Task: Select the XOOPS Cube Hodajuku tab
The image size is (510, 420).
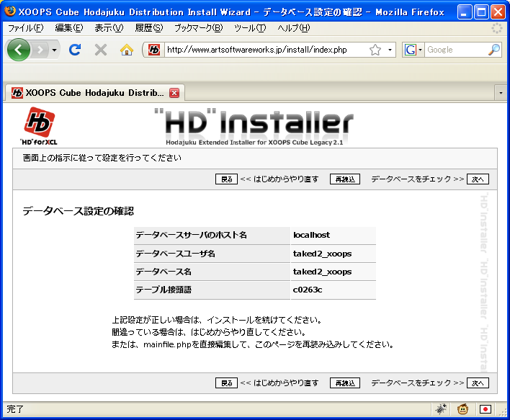Action: [94, 93]
